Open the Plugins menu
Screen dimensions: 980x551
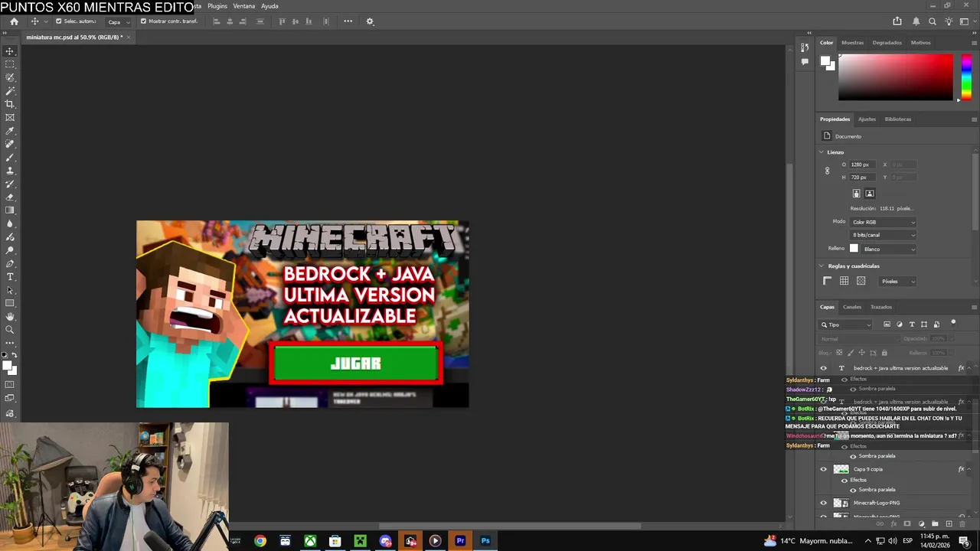217,6
